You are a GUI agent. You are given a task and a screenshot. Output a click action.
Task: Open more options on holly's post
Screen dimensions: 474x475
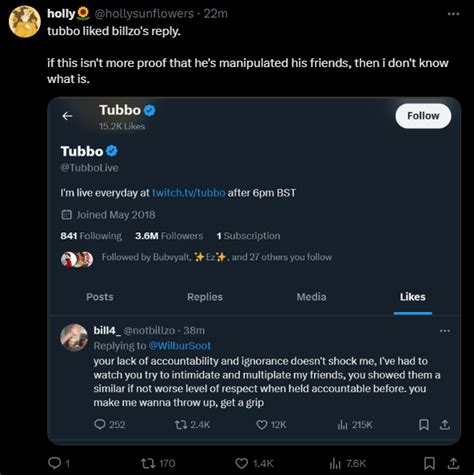[x=453, y=14]
